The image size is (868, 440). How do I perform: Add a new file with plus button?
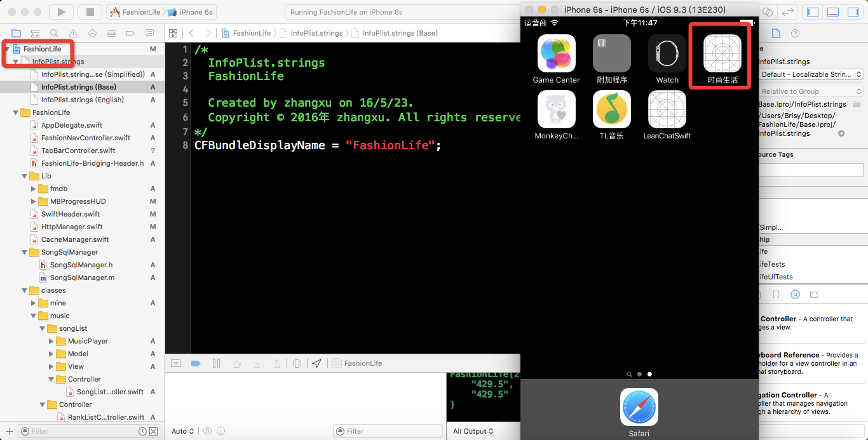click(x=9, y=431)
